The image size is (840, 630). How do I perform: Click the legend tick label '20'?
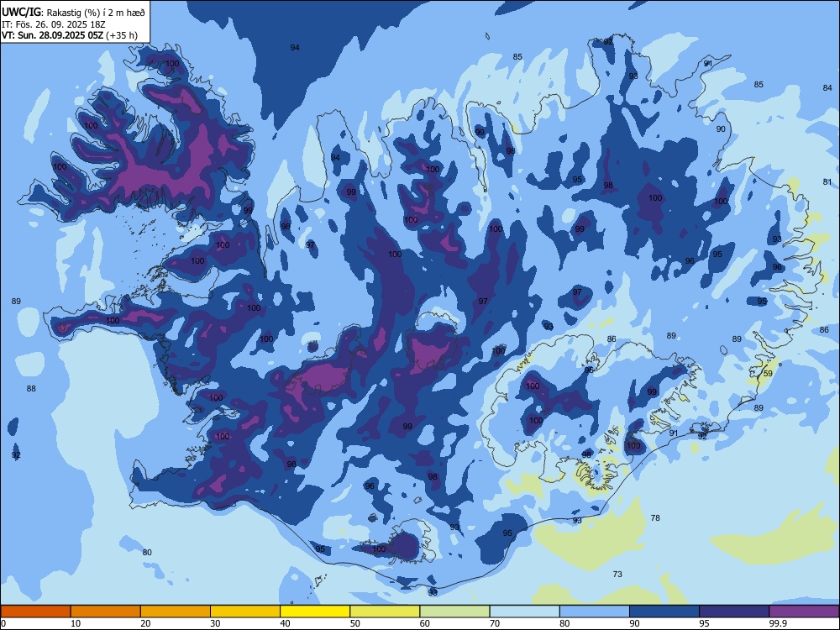point(145,623)
